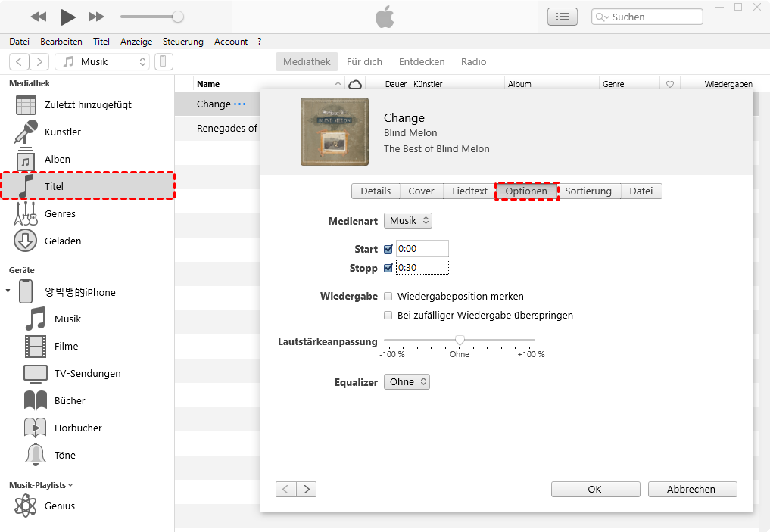Click the rewind/previous track icon
This screenshot has width=770, height=532.
(x=38, y=17)
